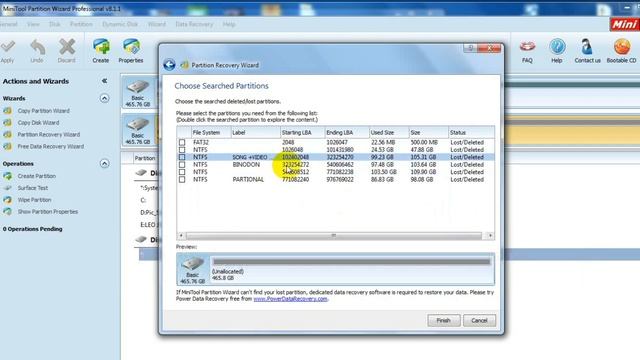The height and width of the screenshot is (360, 640).
Task: Click the Basic disk icon in the Preview pane
Action: [192, 270]
